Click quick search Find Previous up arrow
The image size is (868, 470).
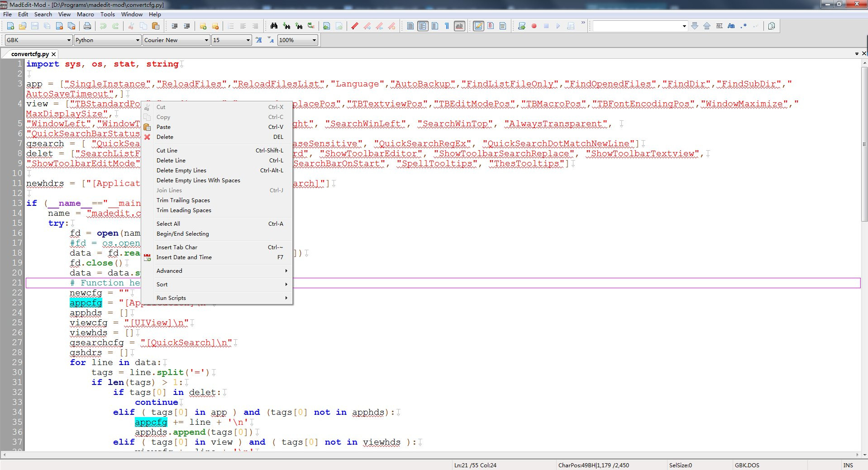707,26
